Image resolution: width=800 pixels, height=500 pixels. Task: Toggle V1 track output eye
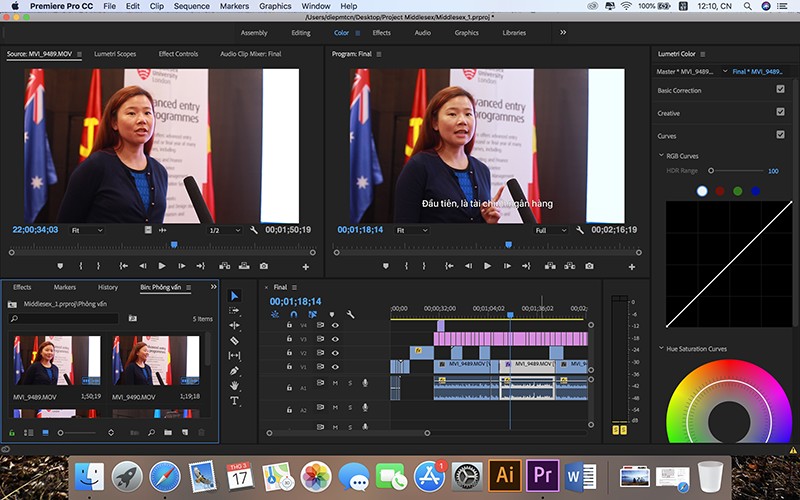pyautogui.click(x=335, y=366)
